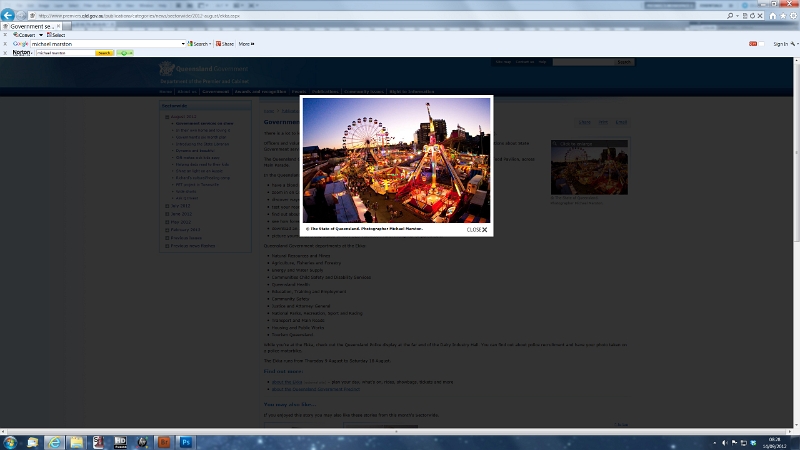
Task: Open the Government navigation item
Action: point(215,92)
